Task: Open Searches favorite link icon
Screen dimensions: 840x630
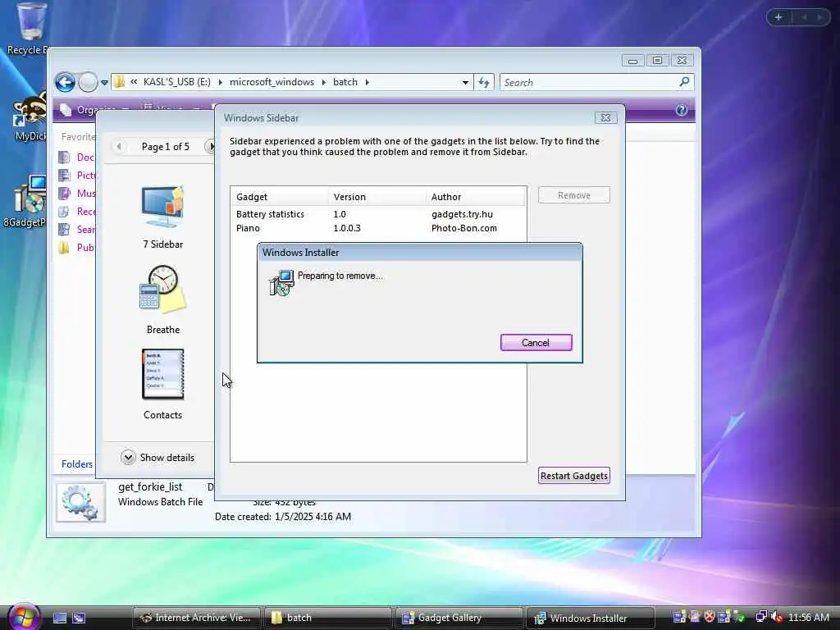Action: tap(64, 230)
